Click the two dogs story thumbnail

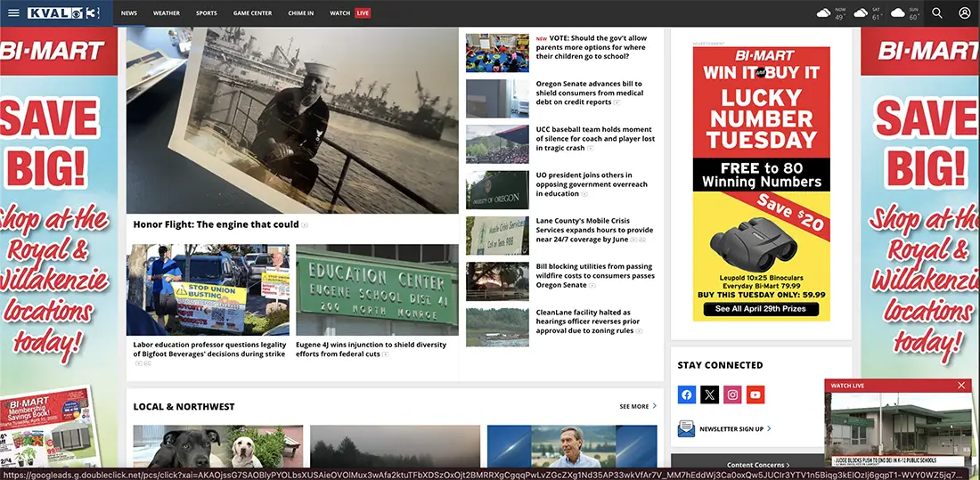tap(218, 446)
